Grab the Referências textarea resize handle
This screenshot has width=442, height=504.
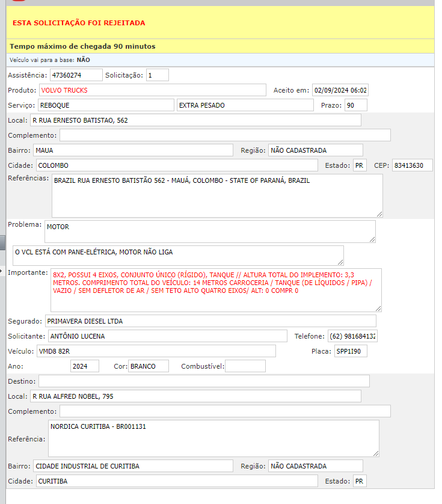(x=379, y=213)
